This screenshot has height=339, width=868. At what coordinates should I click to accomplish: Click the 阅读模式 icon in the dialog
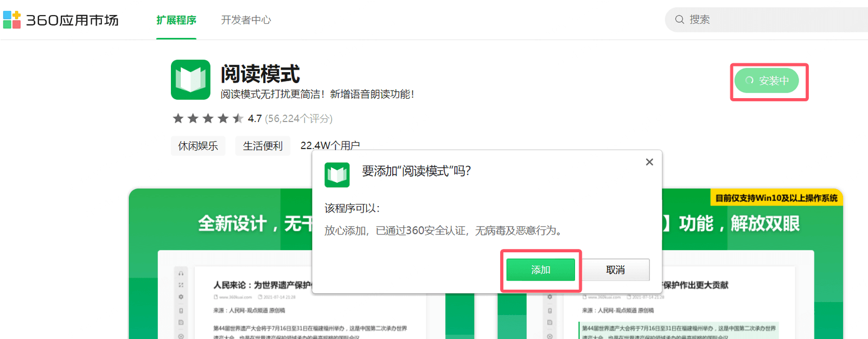pos(337,175)
